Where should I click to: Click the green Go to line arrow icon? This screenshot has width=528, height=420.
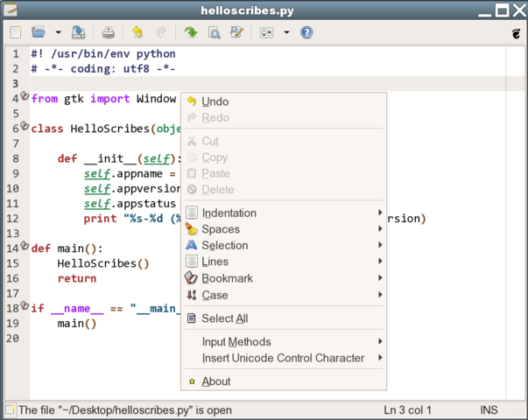191,32
